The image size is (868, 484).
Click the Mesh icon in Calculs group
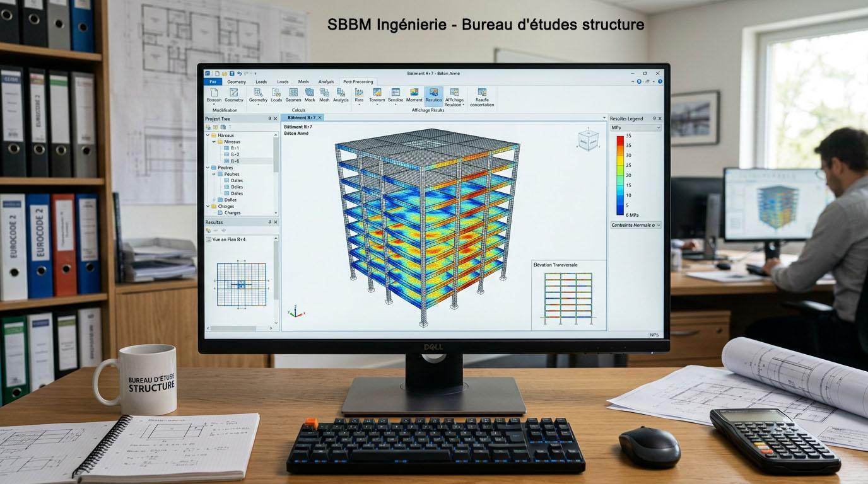pyautogui.click(x=324, y=92)
